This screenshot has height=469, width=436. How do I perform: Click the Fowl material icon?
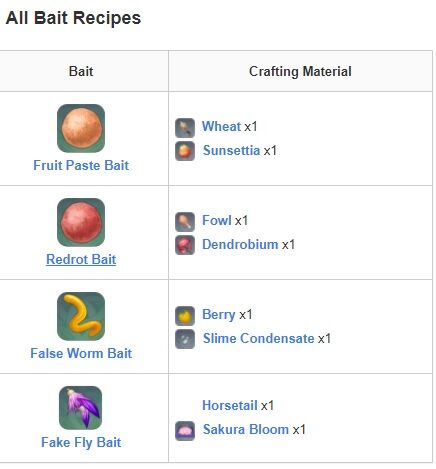point(185,222)
